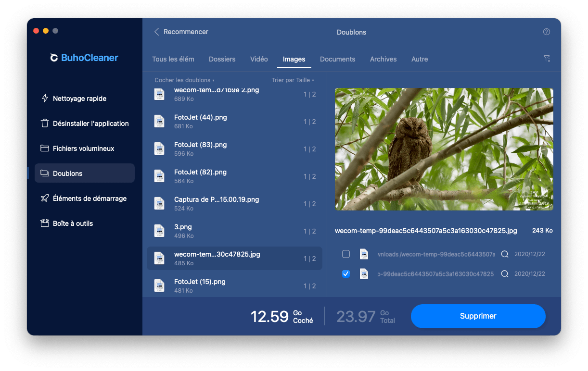Click the p-99deac5c path of checked copy
588x371 pixels.
(435, 274)
